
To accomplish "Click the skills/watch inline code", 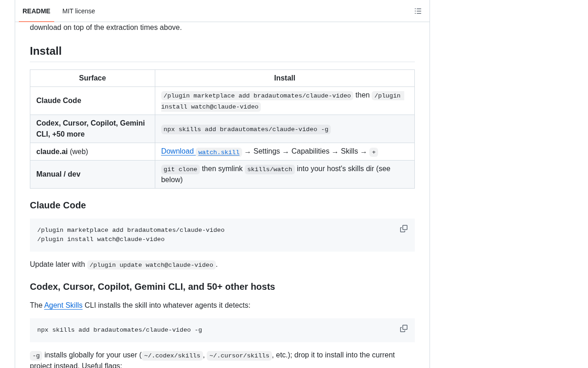I will 270,169.
